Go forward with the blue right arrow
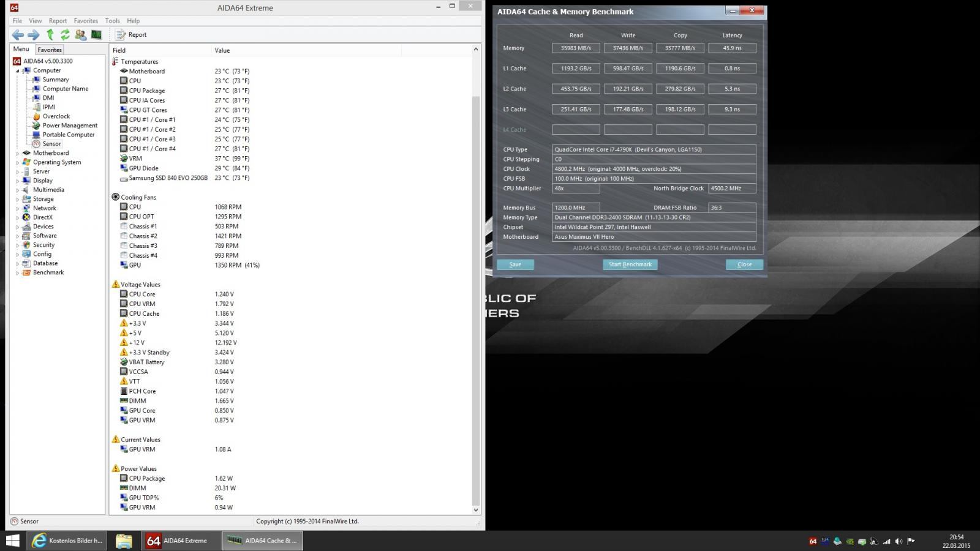 pos(34,35)
